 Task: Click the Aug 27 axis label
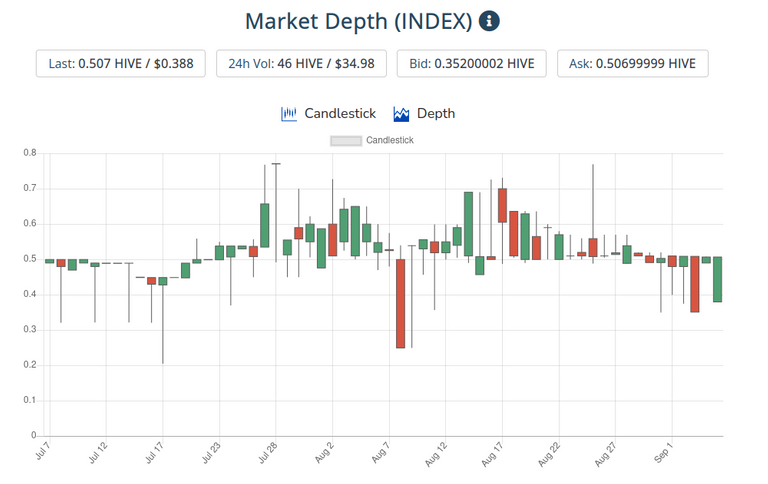click(x=606, y=454)
